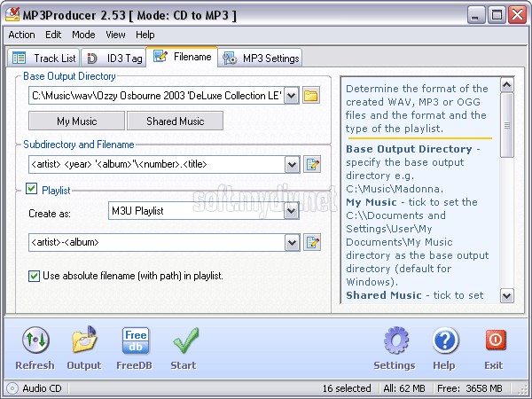This screenshot has width=532, height=399.
Task: Open the Help menu
Action: tap(145, 35)
